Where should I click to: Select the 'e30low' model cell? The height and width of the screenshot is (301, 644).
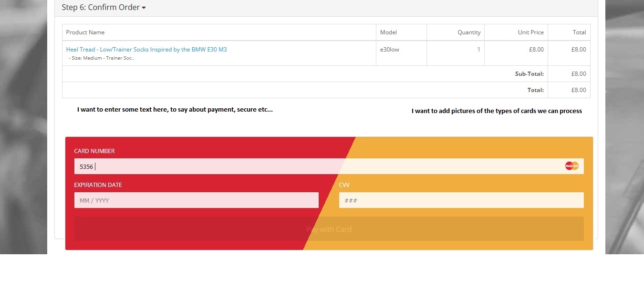390,49
